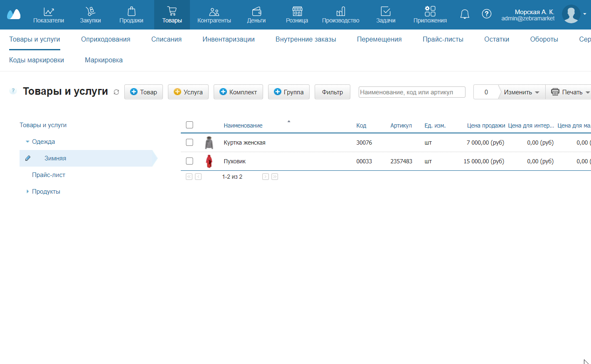
Task: Click the refresh icon beside the title
Action: tap(116, 92)
